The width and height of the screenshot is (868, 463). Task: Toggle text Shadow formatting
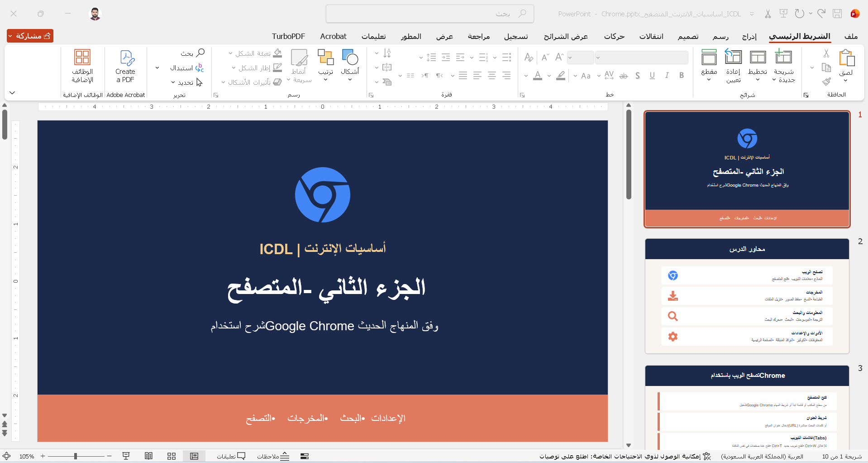tap(638, 76)
